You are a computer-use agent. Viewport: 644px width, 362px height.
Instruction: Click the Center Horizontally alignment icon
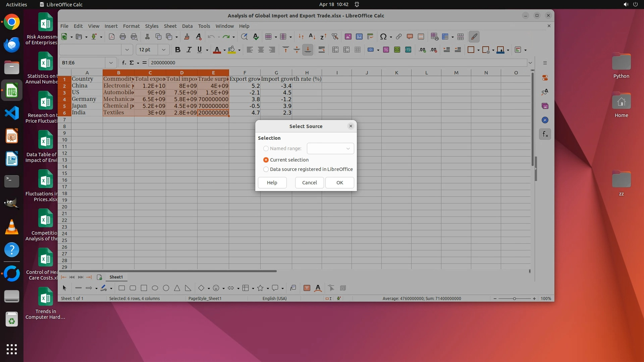[261, 50]
